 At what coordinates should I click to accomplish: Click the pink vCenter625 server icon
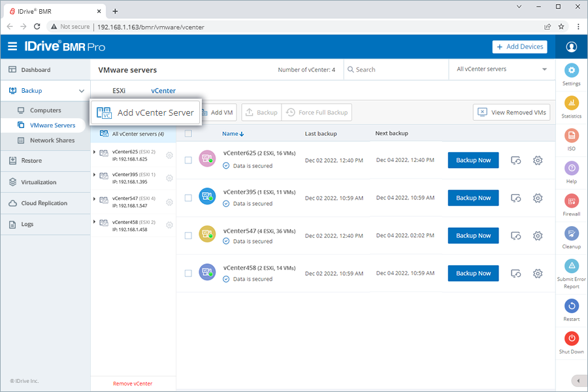[x=207, y=158]
